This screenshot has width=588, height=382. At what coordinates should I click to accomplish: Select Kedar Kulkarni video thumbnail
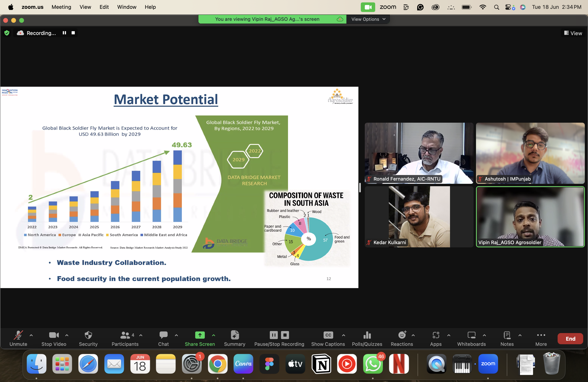[x=419, y=217]
